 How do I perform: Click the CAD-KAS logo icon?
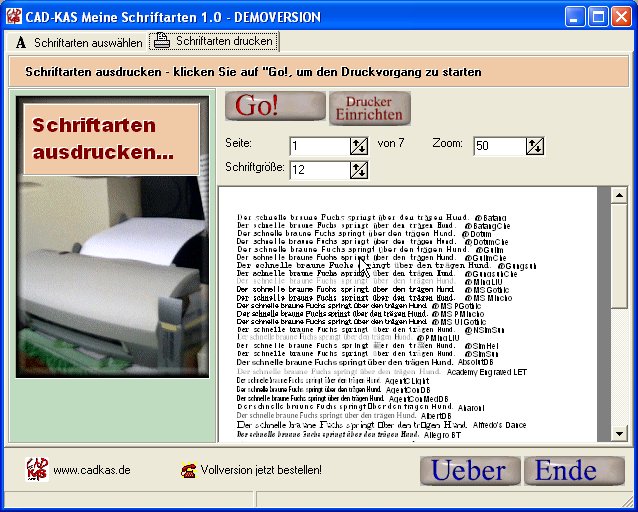37,469
